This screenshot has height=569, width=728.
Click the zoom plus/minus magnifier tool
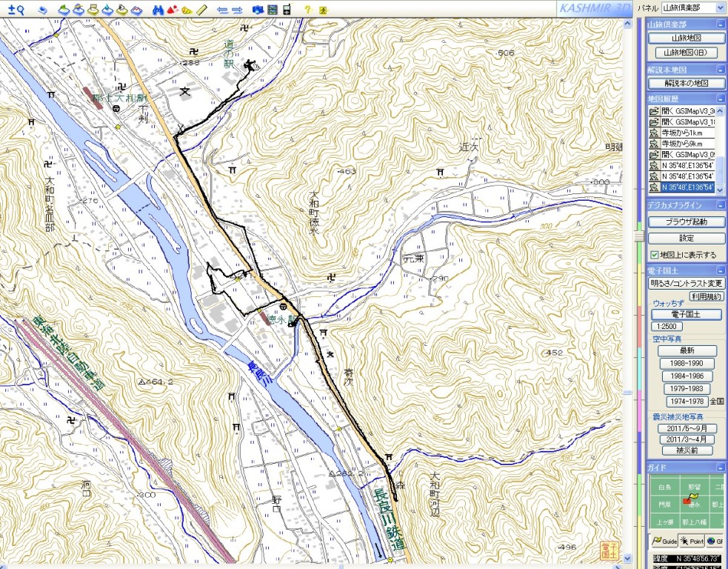(x=16, y=10)
